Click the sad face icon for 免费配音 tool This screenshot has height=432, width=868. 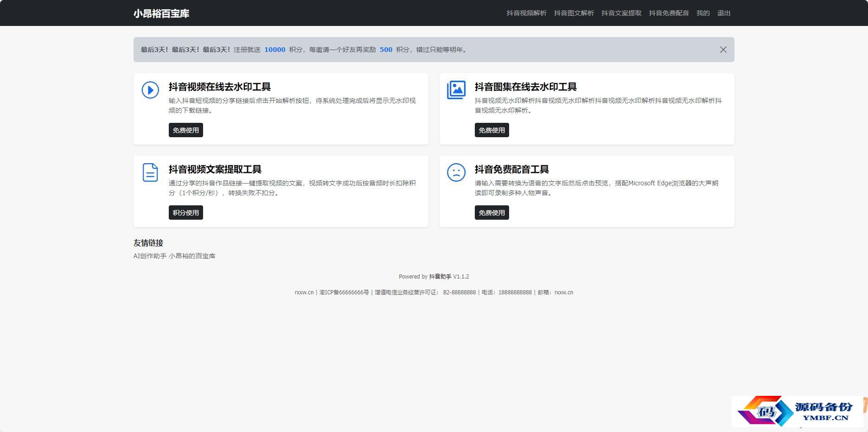point(456,172)
